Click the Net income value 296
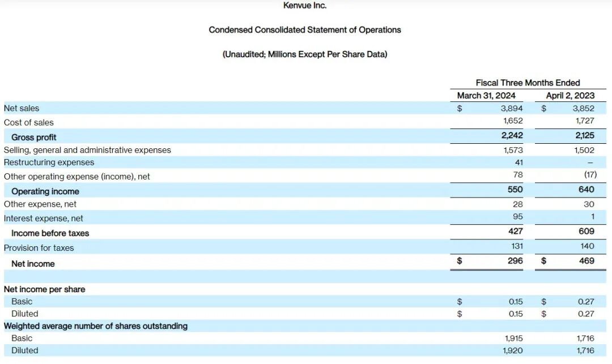Screen dimensions: 612x364 point(515,261)
